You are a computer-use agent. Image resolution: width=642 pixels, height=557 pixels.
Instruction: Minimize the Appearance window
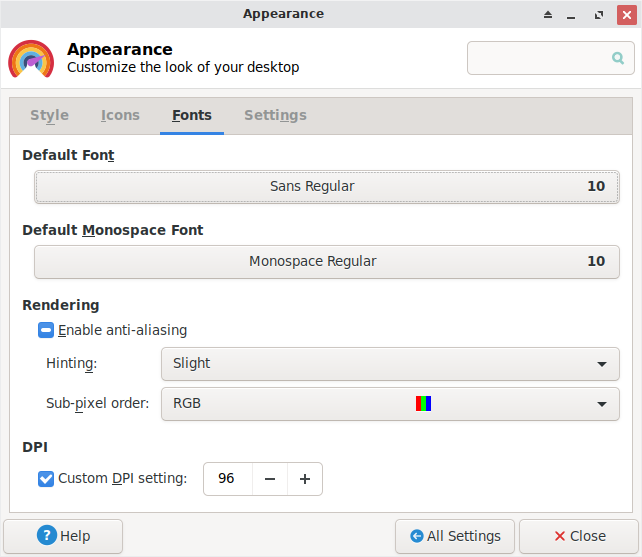pyautogui.click(x=571, y=16)
